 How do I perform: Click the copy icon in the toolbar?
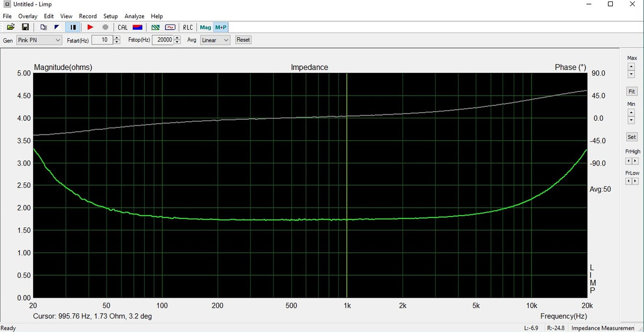click(43, 27)
